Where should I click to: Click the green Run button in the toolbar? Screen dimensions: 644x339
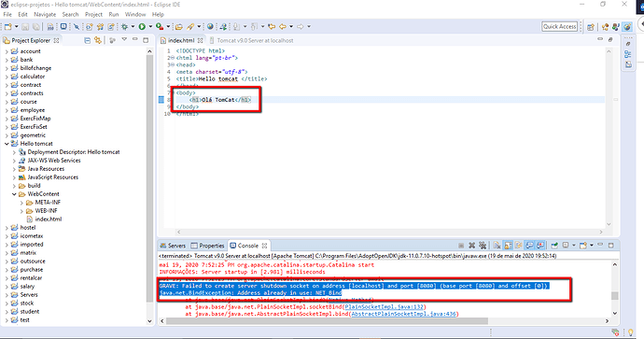142,27
